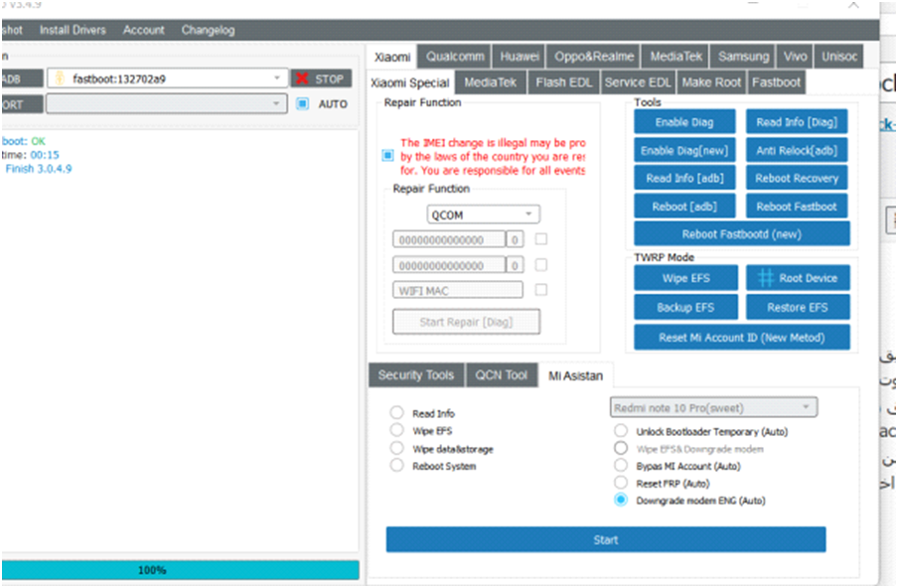The width and height of the screenshot is (898, 588).
Task: Click the Restore EFS button
Action: (x=798, y=308)
